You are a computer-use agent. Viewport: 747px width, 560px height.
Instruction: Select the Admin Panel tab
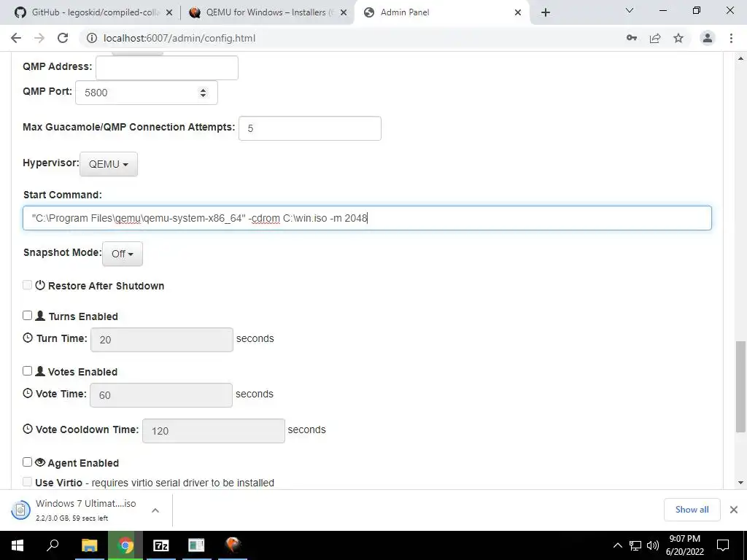[x=443, y=12]
